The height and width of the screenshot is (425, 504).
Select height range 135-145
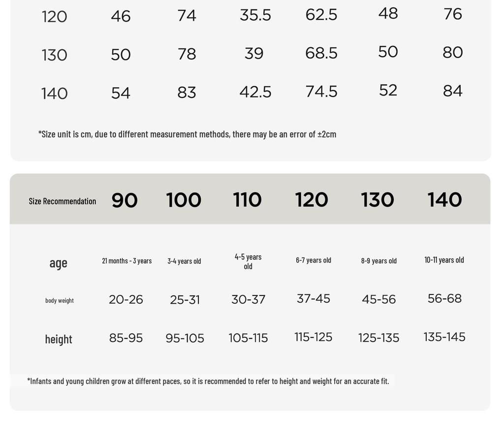(x=444, y=337)
